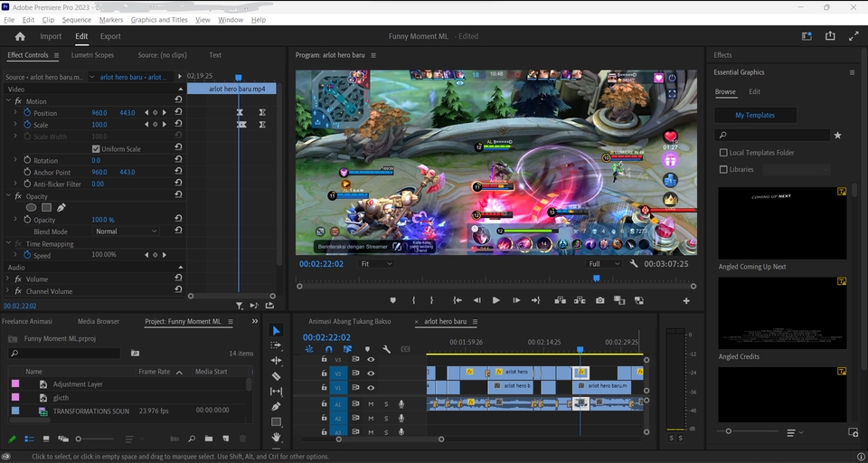Viewport: 868px width, 463px height.
Task: Reset Position parameter
Action: pos(178,112)
